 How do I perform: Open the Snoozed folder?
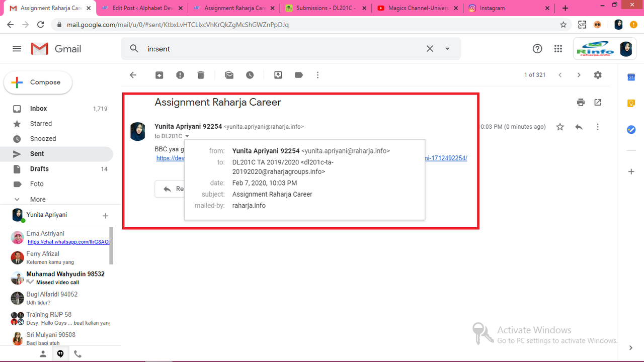pyautogui.click(x=56, y=139)
